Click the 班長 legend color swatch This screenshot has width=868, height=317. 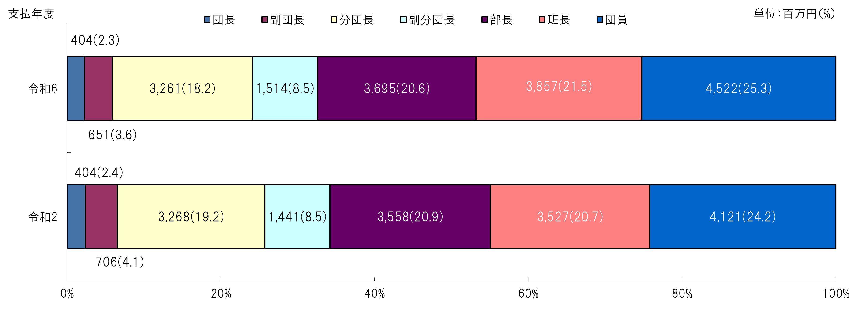click(x=542, y=19)
